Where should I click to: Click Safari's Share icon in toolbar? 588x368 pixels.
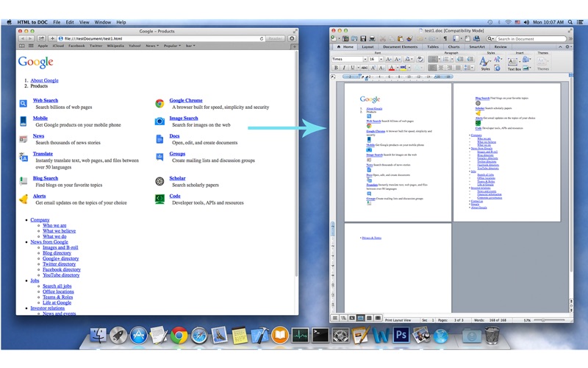(x=41, y=38)
